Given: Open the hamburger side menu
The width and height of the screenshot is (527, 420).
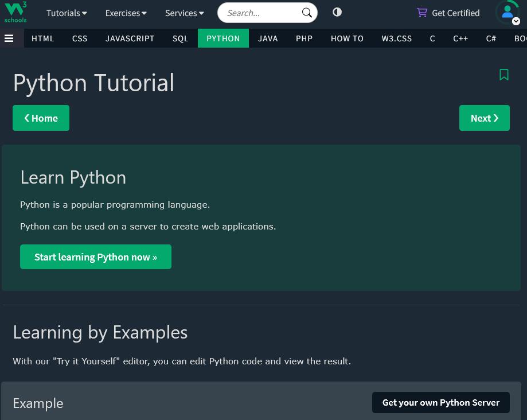Looking at the screenshot, I should point(9,38).
